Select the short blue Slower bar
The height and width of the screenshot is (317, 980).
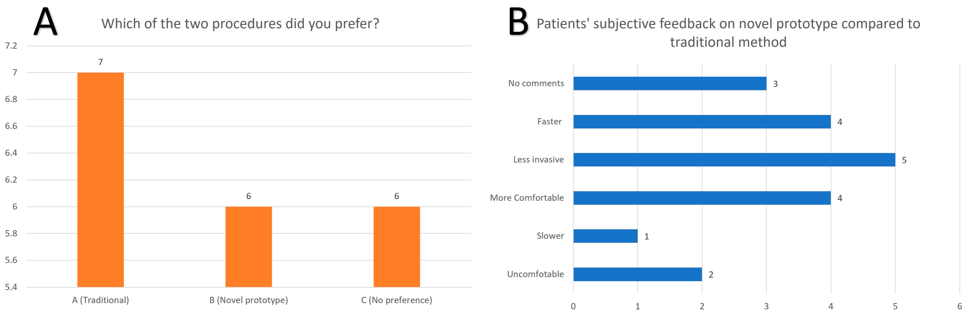click(605, 236)
